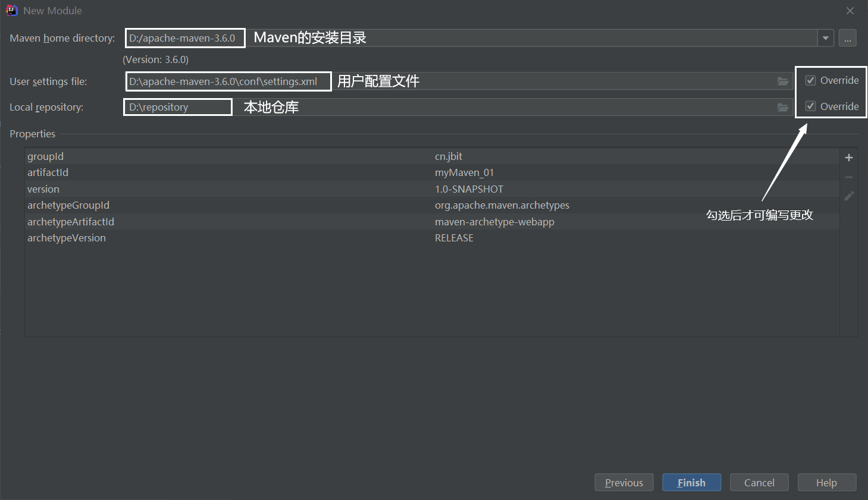This screenshot has width=868, height=500.
Task: Click the (Version: 3.6.0) text
Action: [x=156, y=59]
